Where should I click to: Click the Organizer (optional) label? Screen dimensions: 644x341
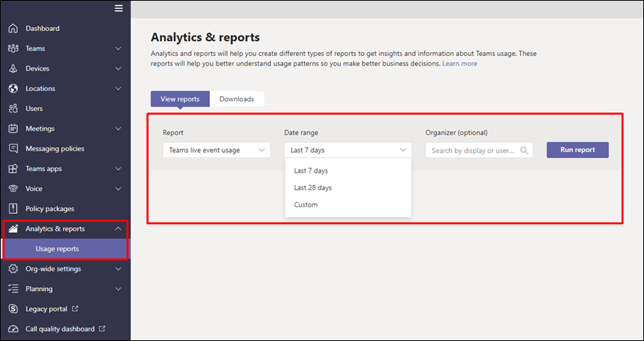(x=456, y=133)
